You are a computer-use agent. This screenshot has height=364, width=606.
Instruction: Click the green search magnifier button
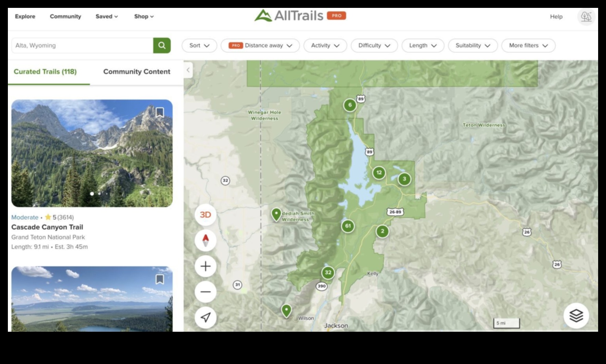click(x=162, y=45)
